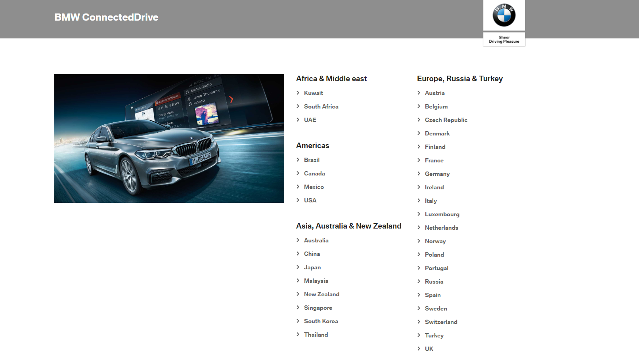
Task: Choose Norway from the Europe list
Action: tap(435, 241)
